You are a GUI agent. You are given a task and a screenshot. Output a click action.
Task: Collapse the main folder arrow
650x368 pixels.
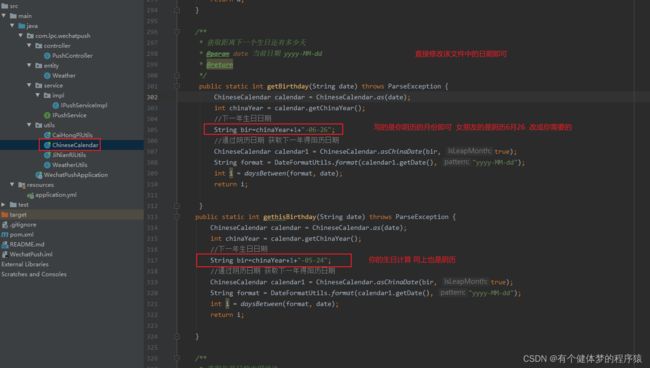coord(4,16)
